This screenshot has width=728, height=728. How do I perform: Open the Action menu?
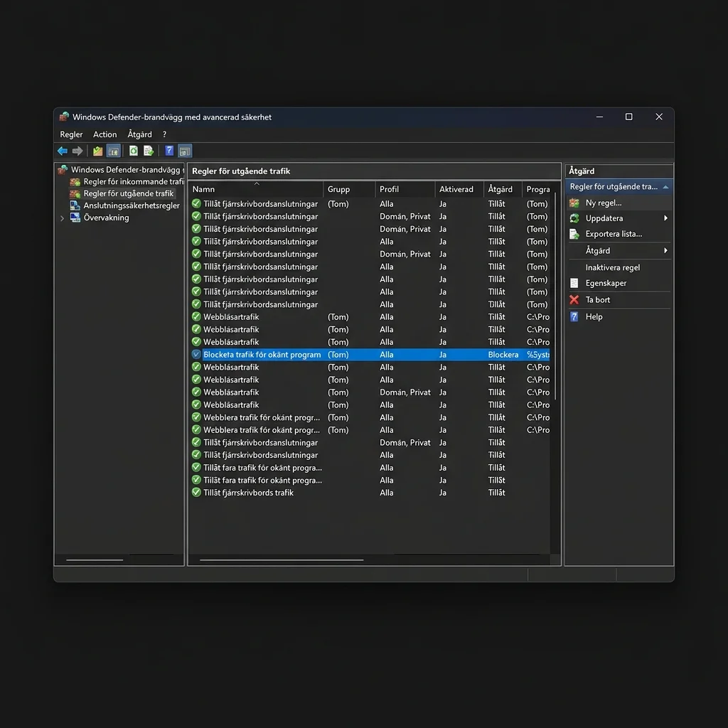tap(105, 134)
